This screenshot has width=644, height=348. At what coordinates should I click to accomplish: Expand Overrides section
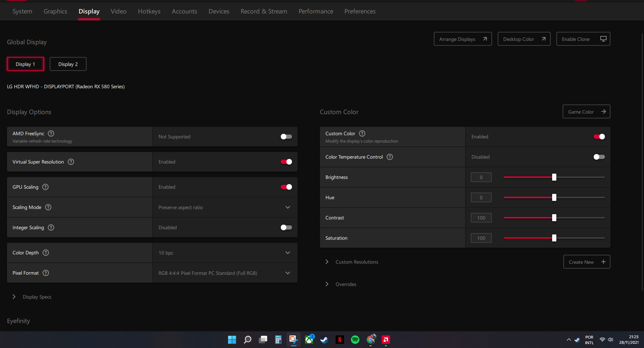coord(341,284)
